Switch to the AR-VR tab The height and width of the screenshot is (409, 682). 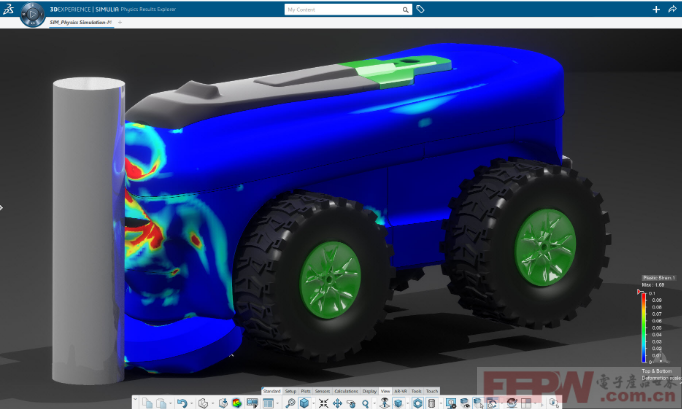(400, 391)
